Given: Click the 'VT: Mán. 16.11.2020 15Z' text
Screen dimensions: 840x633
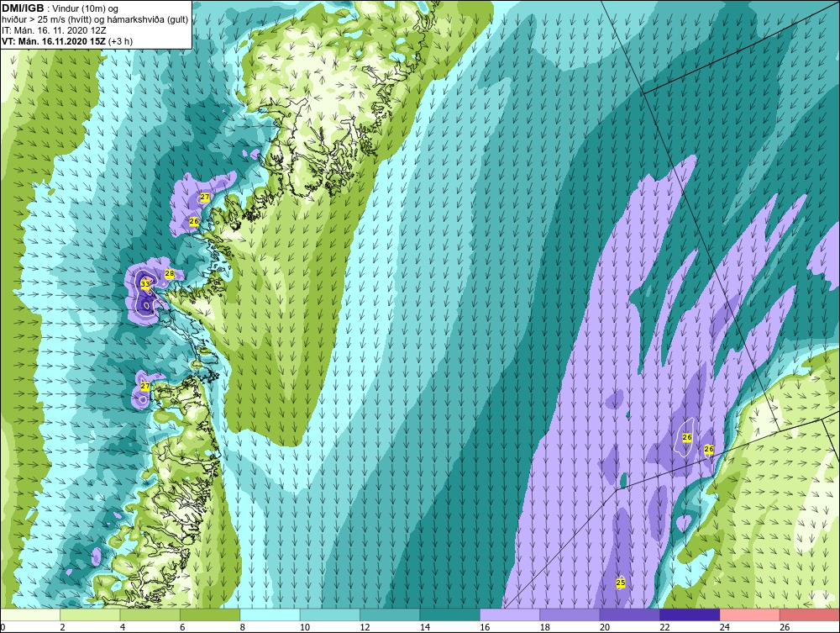Looking at the screenshot, I should click(x=54, y=41).
